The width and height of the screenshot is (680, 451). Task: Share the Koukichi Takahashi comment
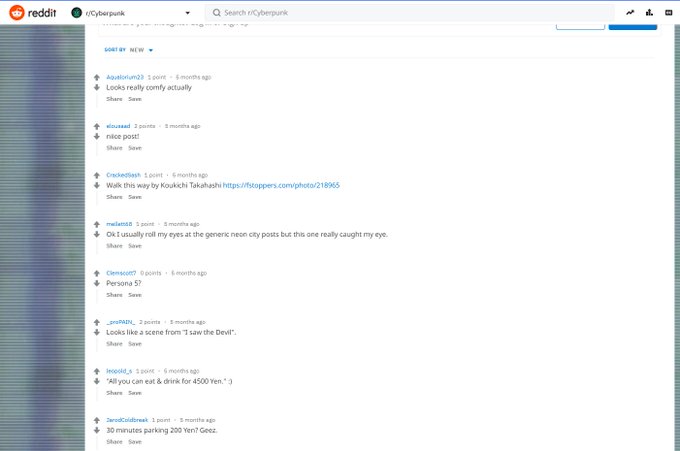pos(114,197)
